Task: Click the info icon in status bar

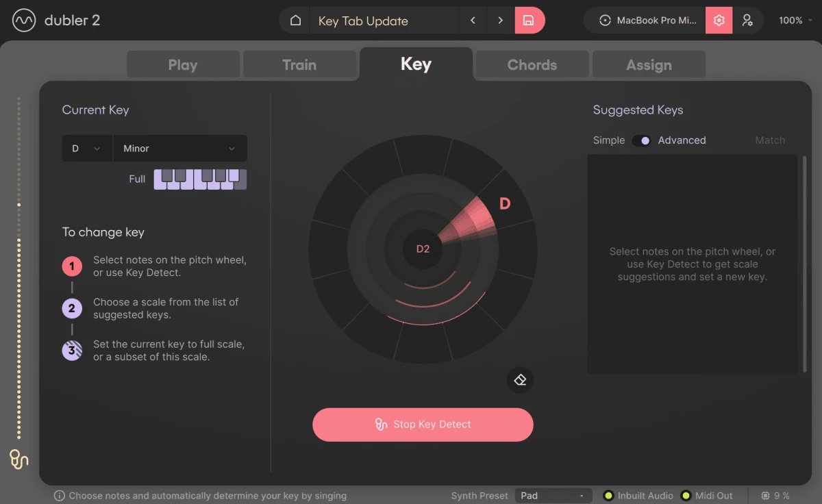Action: click(60, 496)
